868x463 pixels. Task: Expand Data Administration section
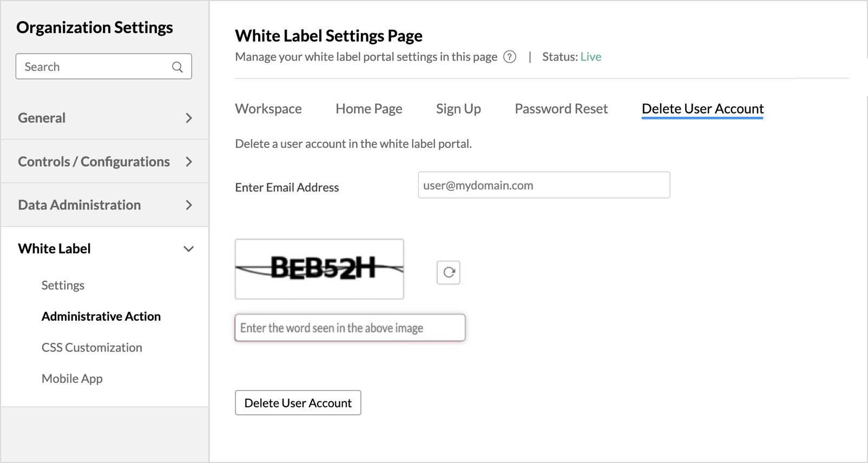point(104,204)
